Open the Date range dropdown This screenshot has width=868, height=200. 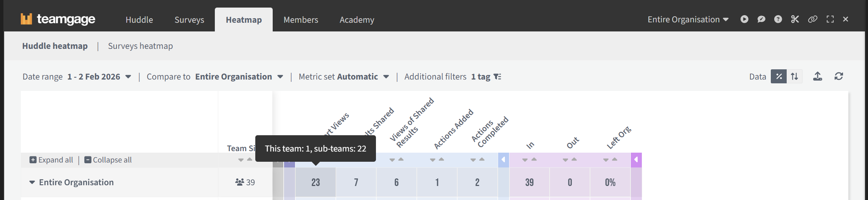pyautogui.click(x=99, y=77)
